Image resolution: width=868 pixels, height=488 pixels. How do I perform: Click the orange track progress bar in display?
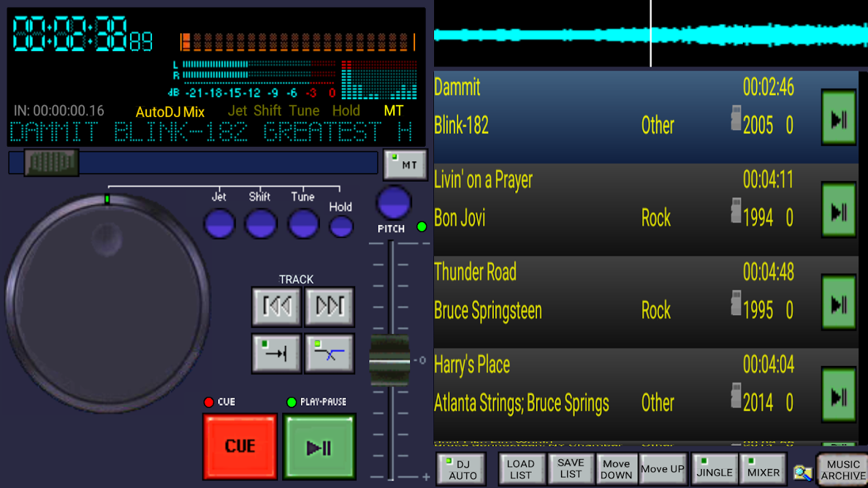(298, 42)
